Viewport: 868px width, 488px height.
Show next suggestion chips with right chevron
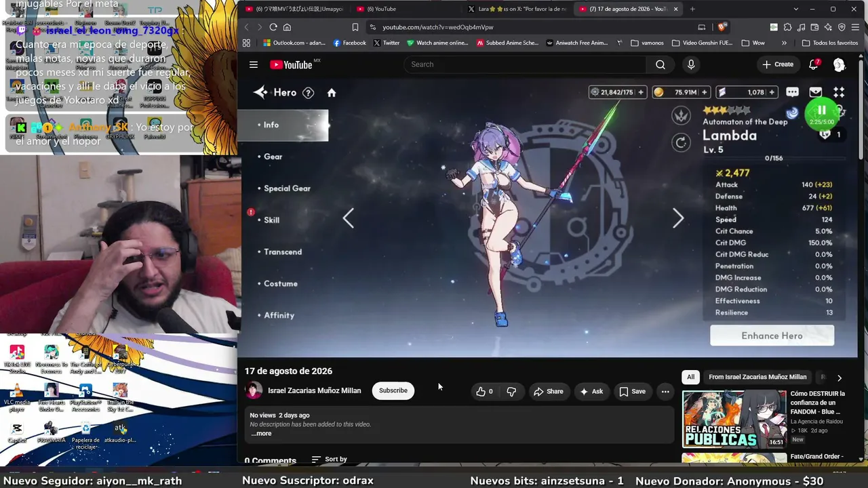[x=840, y=378]
